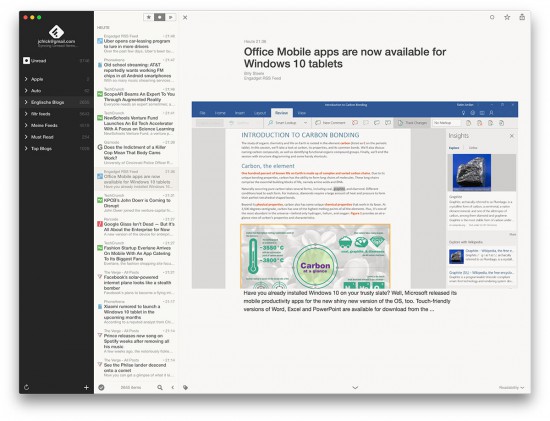Expand the Top Blogs folder chevron
Viewport: 550px width, 421px height.
point(26,148)
